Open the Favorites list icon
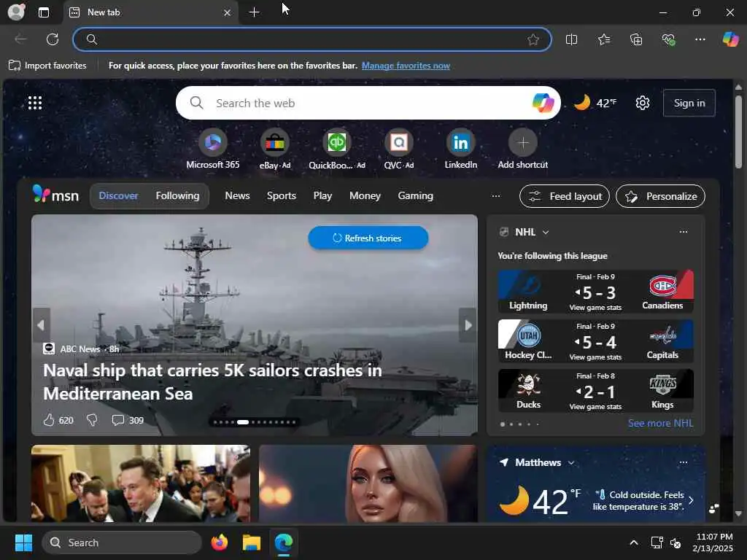Viewport: 747px width, 560px height. 603,39
